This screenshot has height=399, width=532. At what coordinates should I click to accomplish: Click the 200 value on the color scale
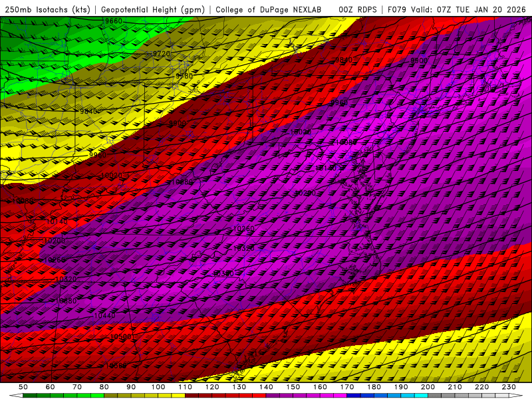point(428,387)
